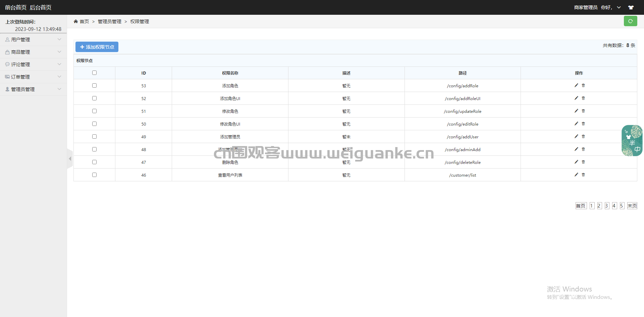Delete the 添加角色 permission row
The width and height of the screenshot is (644, 317).
click(x=583, y=85)
